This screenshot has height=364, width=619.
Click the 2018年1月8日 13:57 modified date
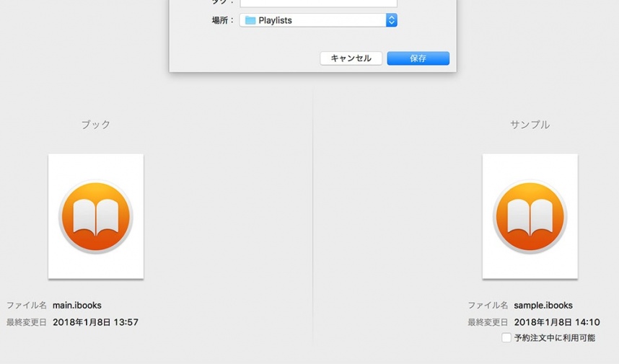pos(95,322)
